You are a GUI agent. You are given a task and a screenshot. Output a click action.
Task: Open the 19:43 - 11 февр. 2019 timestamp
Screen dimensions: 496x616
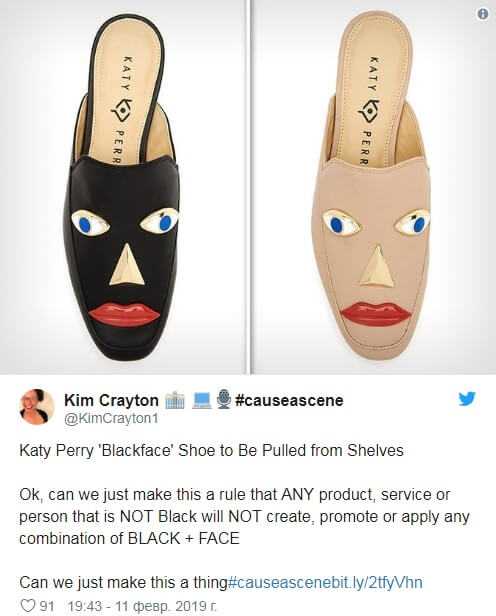[x=142, y=606]
